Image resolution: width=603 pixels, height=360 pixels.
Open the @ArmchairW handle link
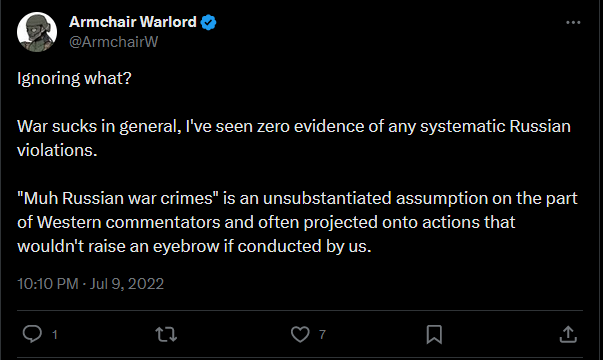[x=113, y=42]
